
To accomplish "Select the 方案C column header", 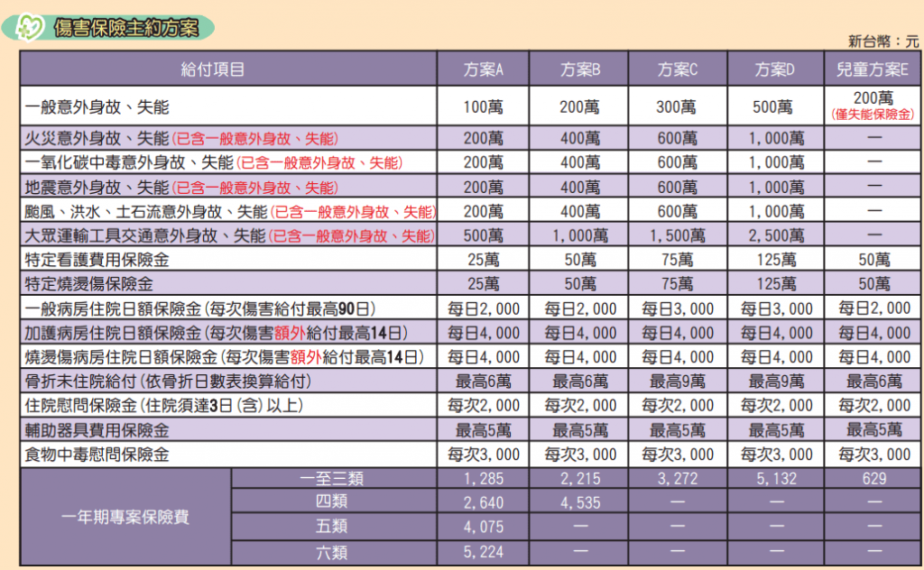I will [677, 69].
